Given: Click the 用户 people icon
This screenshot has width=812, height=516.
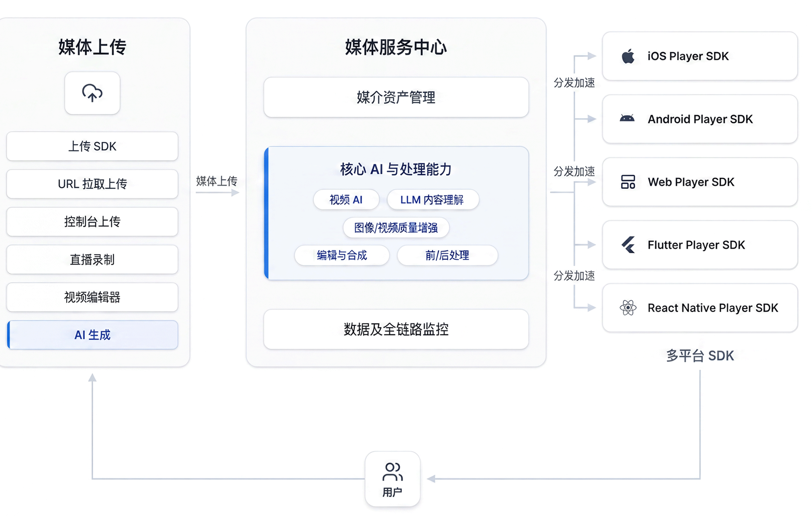Looking at the screenshot, I should [392, 472].
